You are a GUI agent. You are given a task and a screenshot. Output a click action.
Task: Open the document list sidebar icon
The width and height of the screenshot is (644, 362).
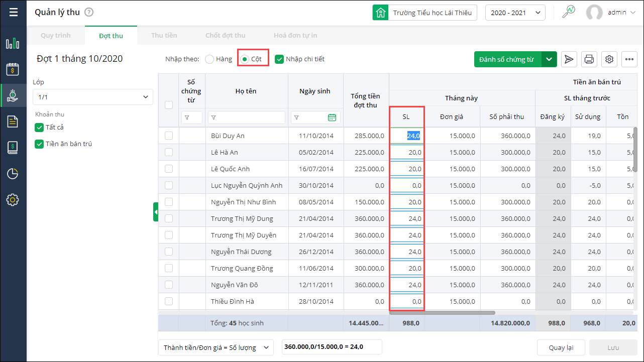[x=13, y=121]
